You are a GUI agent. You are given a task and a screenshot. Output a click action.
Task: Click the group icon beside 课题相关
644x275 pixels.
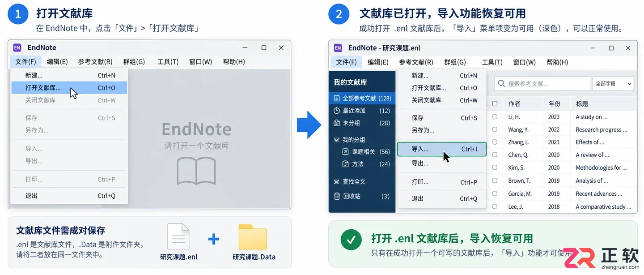(x=345, y=152)
